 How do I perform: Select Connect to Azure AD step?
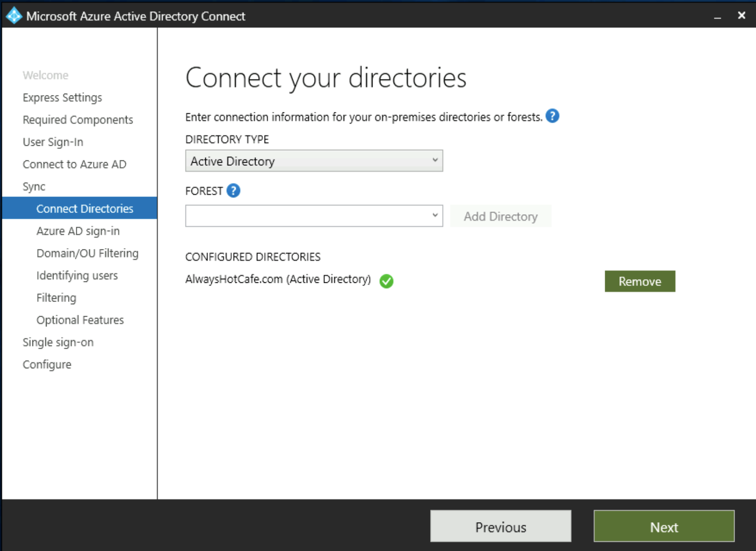pos(75,164)
